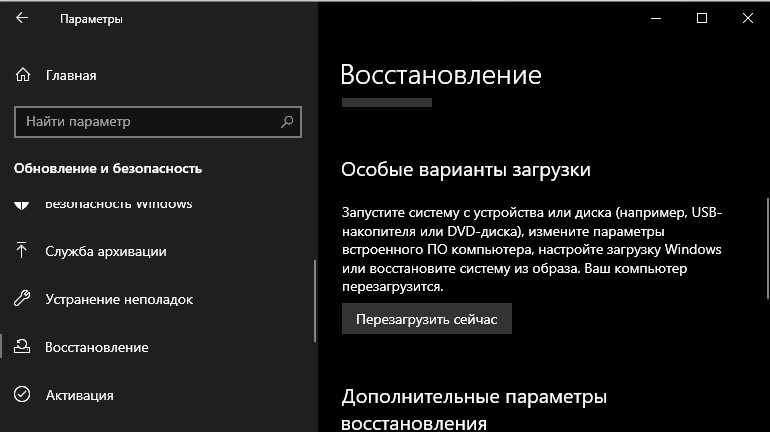
Task: Click the Дополнительные параметры восстановления heading
Action: click(474, 409)
